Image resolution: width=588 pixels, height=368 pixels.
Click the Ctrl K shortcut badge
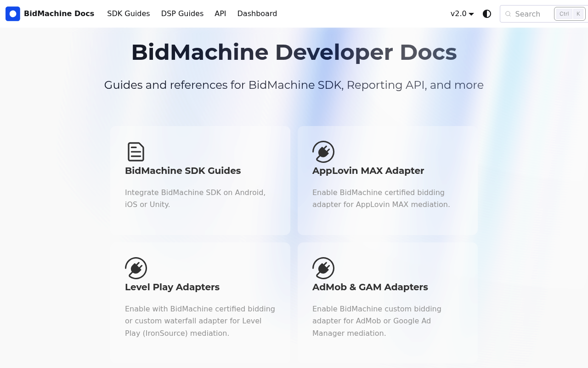tap(570, 14)
